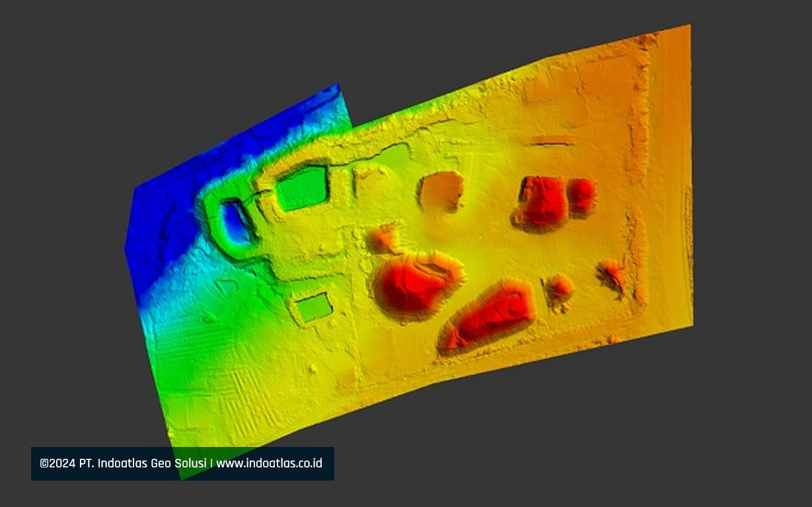Select the small red peak near the eastern ridge
This screenshot has height=507, width=812.
(612, 273)
